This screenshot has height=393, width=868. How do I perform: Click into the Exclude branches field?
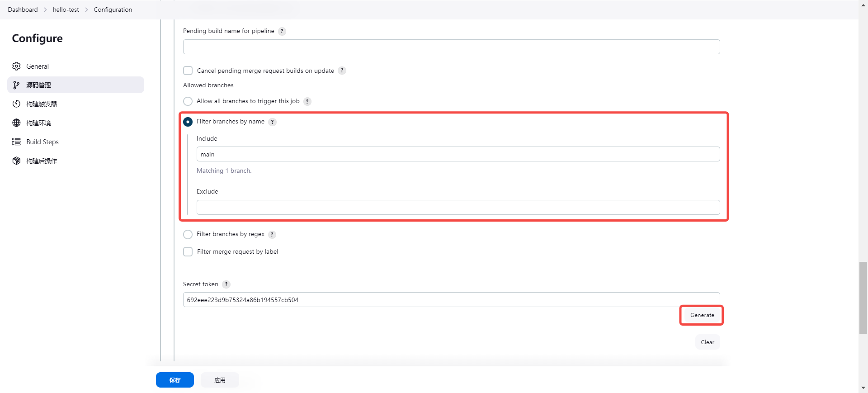pyautogui.click(x=458, y=208)
